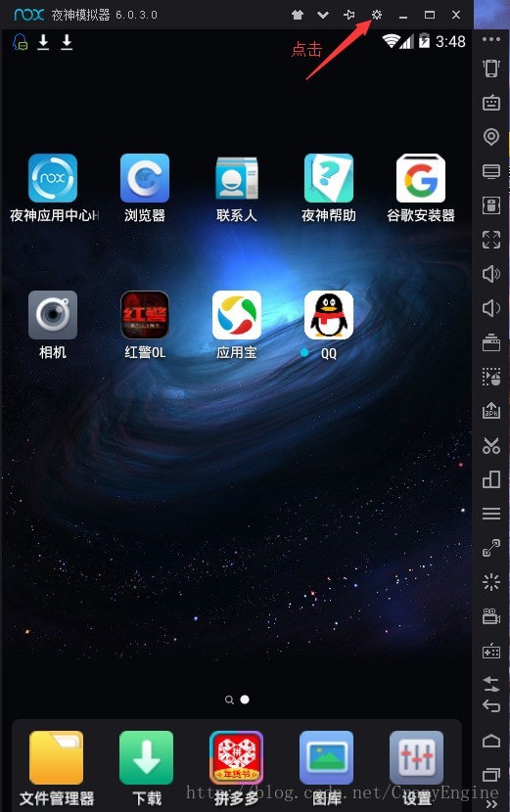The image size is (510, 812).
Task: Tap the Wi-Fi status icon
Action: 391,41
